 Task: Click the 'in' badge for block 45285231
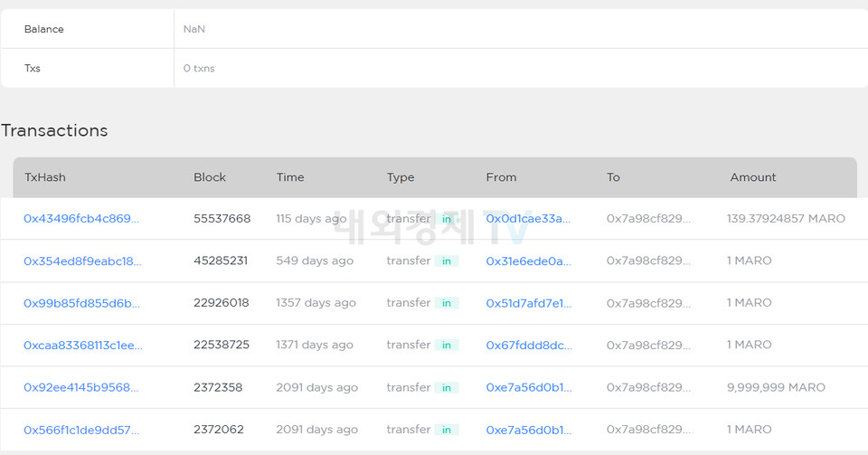point(447,261)
